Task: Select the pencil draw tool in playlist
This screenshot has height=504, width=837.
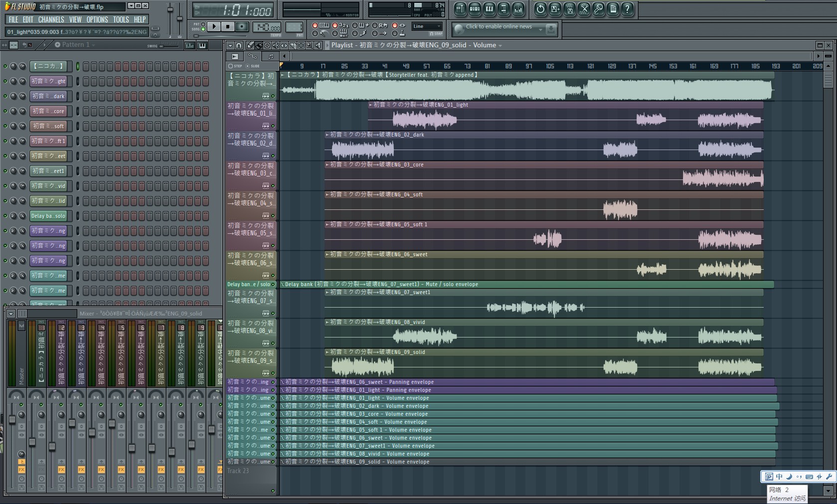Action: pos(250,45)
